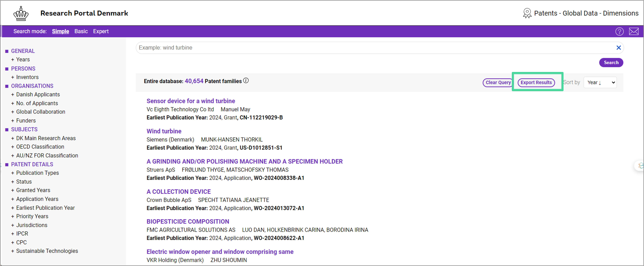This screenshot has height=266, width=644.
Task: Open the help question mark icon
Action: pos(619,32)
